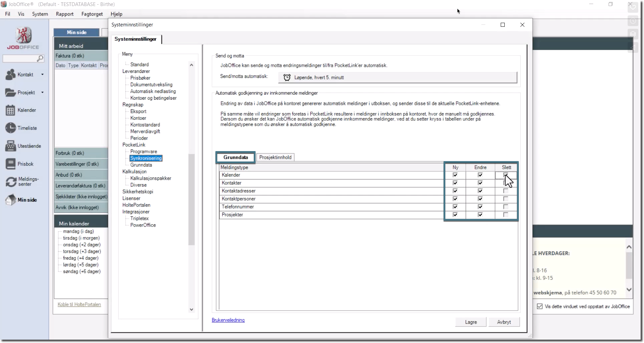
Task: Open Kontakt via its person icon
Action: [10, 75]
